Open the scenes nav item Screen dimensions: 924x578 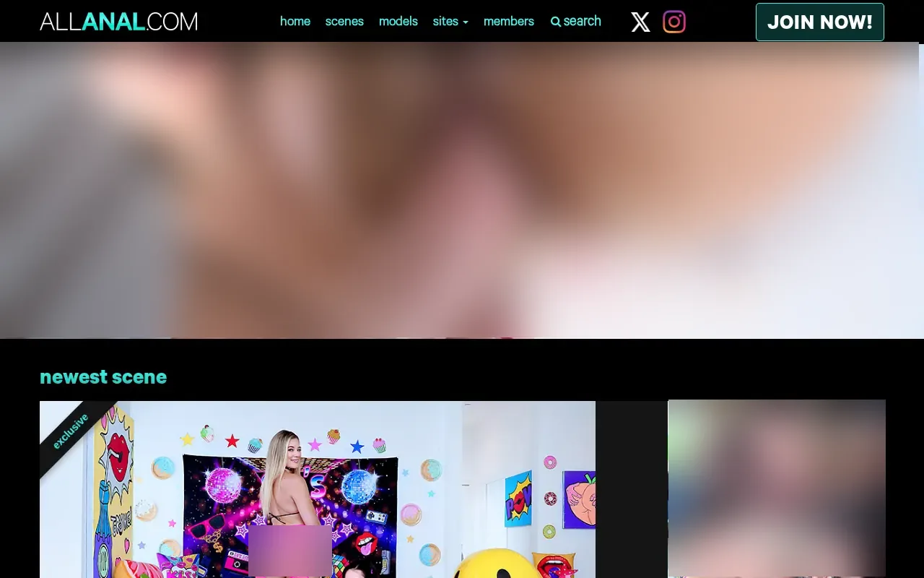point(344,22)
